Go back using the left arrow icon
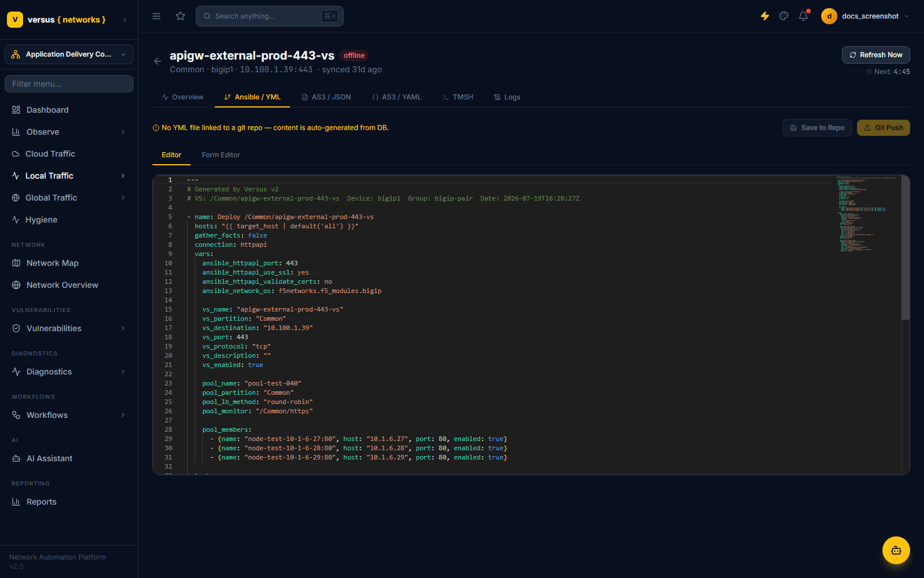The image size is (924, 578). (158, 61)
